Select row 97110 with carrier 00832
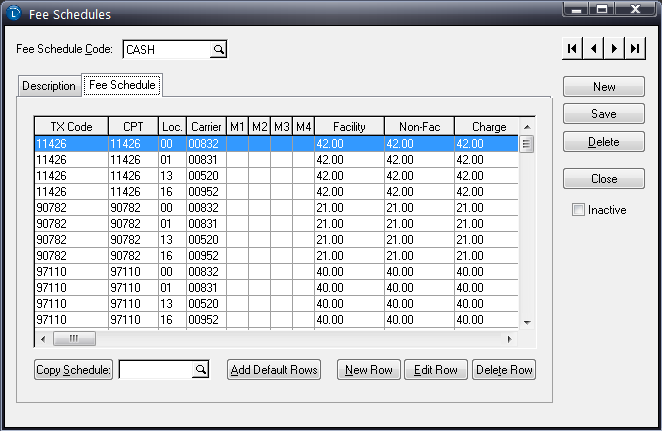Image resolution: width=662 pixels, height=431 pixels. point(277,272)
